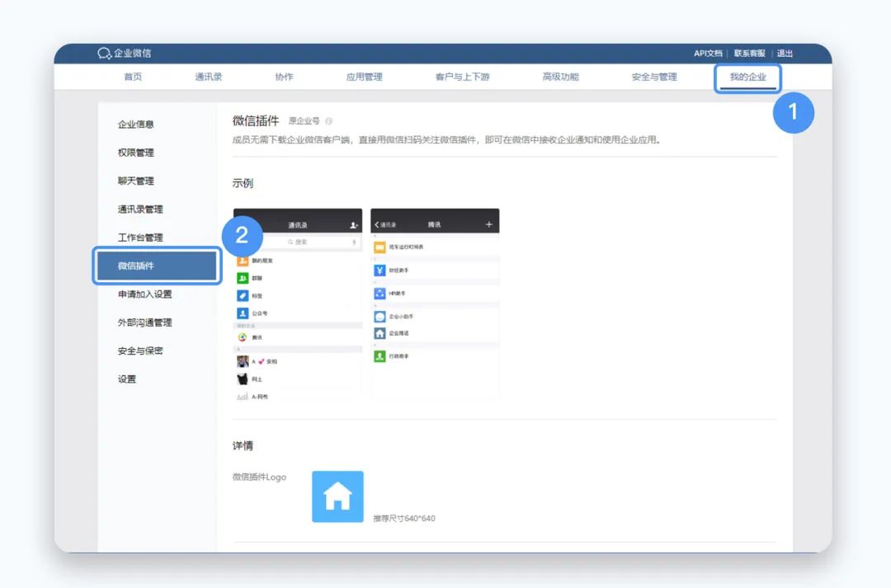Open the 协作 tab

coord(284,77)
